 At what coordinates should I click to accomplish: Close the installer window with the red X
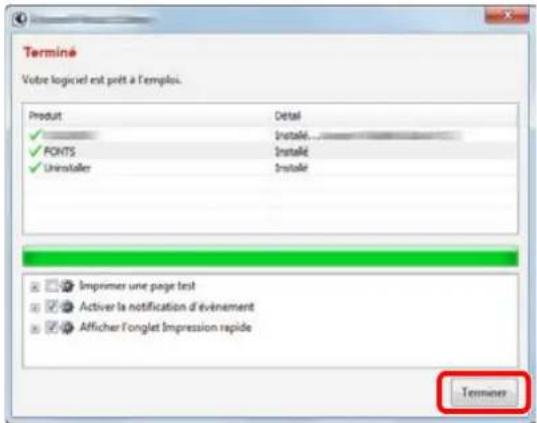pyautogui.click(x=507, y=15)
